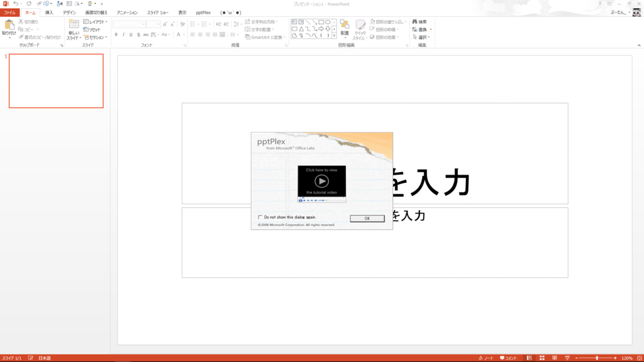The image size is (644, 362).
Task: Switch to the Slide Show (スライド ショー) tab
Action: (158, 13)
